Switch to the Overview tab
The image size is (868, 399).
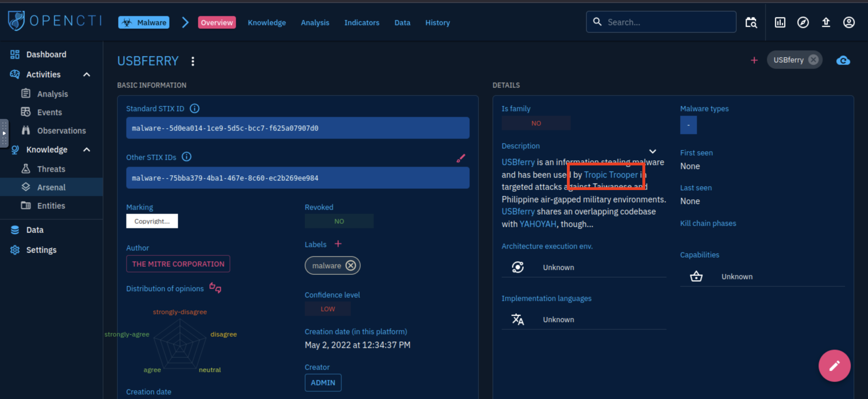(x=217, y=22)
